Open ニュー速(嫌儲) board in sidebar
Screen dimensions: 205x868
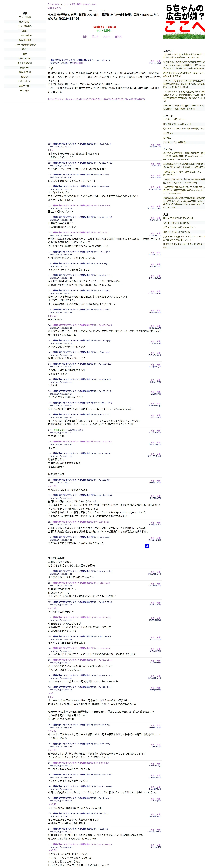(25, 26)
